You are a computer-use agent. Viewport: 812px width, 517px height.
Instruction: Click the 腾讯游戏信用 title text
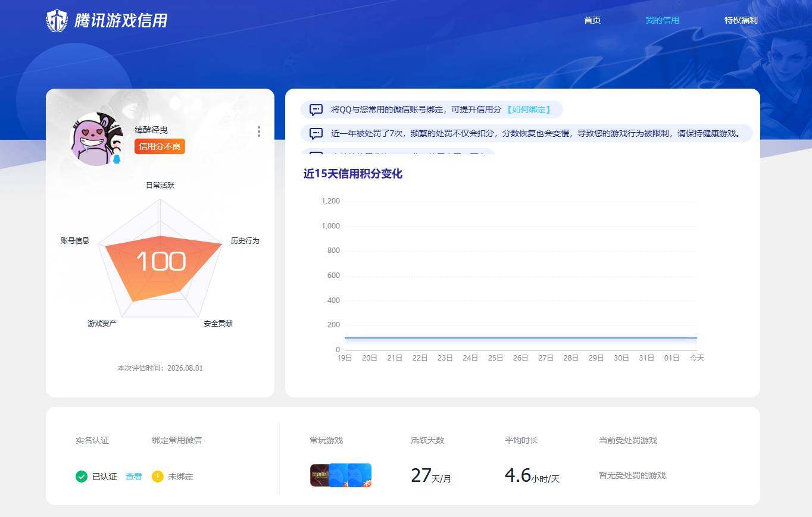[121, 21]
